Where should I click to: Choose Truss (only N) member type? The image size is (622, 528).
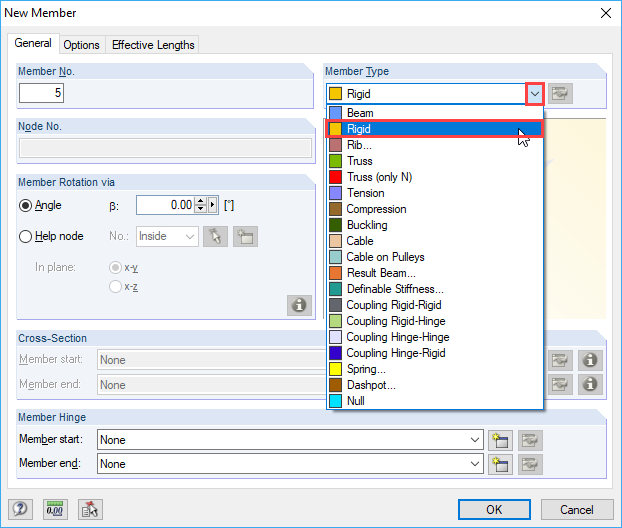pos(435,177)
